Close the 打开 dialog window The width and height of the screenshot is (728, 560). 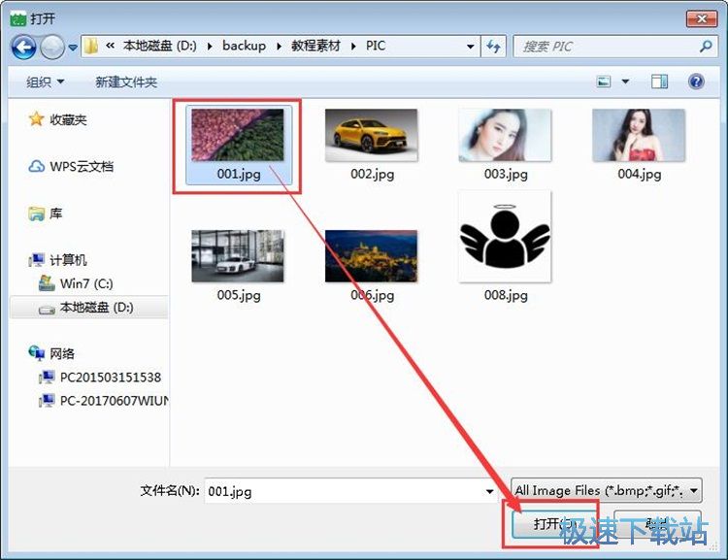(x=702, y=18)
